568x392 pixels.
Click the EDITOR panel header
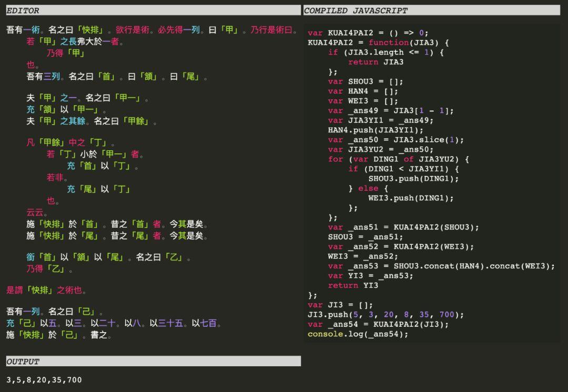click(x=153, y=11)
